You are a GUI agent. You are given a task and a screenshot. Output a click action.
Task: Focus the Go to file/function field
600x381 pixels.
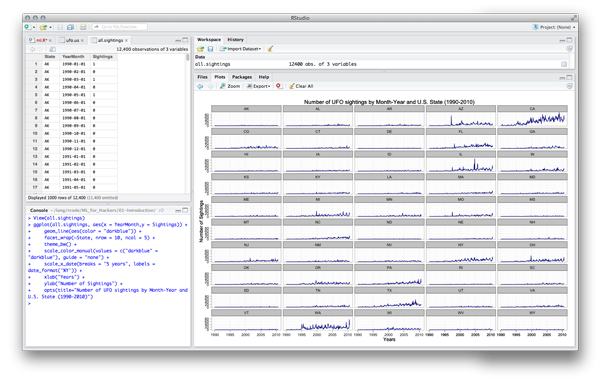click(119, 27)
